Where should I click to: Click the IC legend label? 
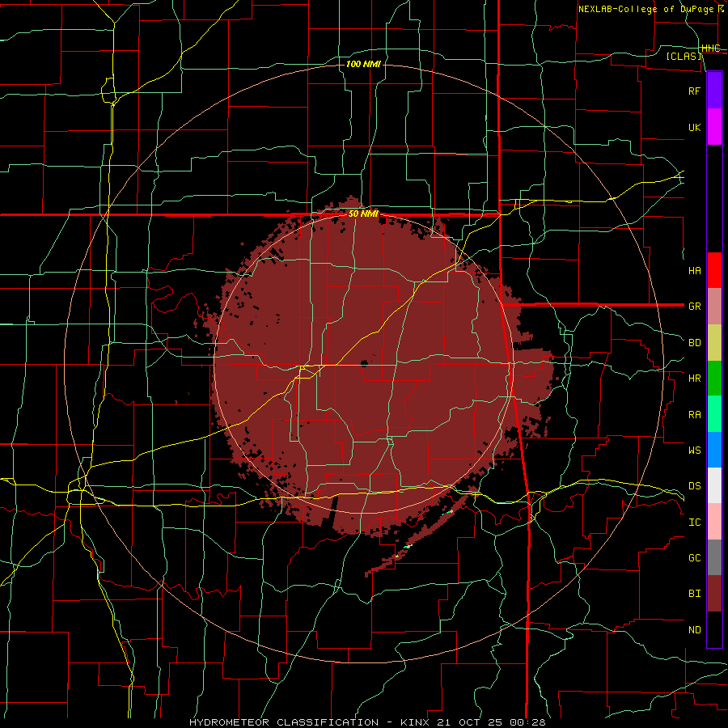coord(694,523)
